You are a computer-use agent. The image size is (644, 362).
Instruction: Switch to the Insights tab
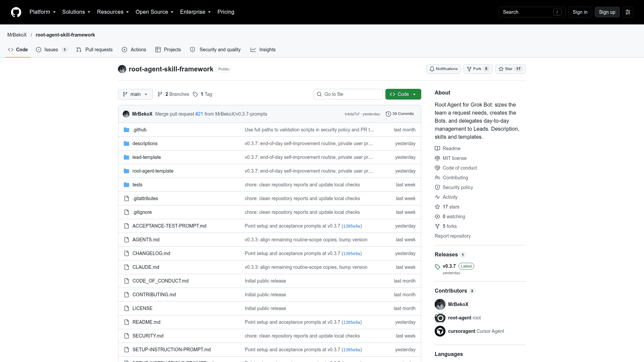point(263,50)
